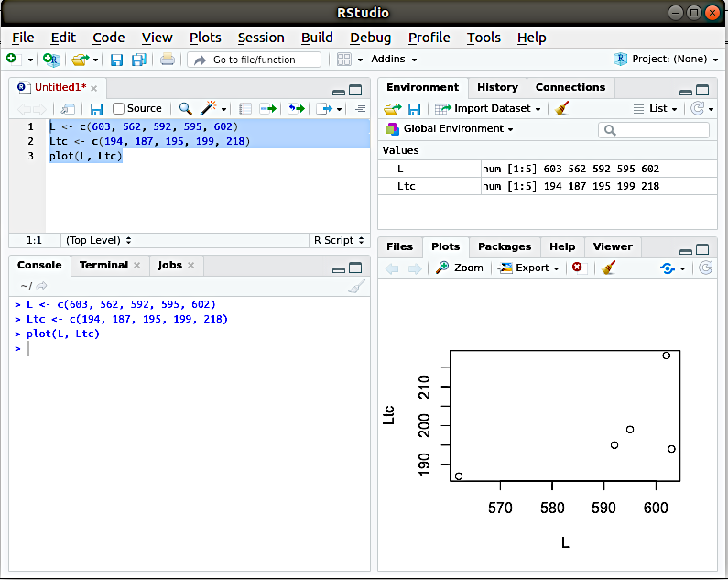Click the Save all documents icon
This screenshot has height=580, width=728.
[139, 60]
